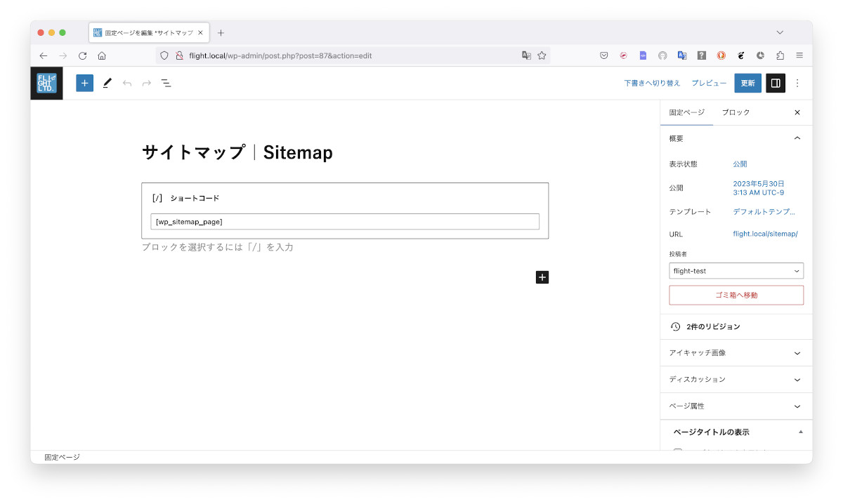Click the browser address bar URL
This screenshot has height=504, width=843.
(280, 55)
